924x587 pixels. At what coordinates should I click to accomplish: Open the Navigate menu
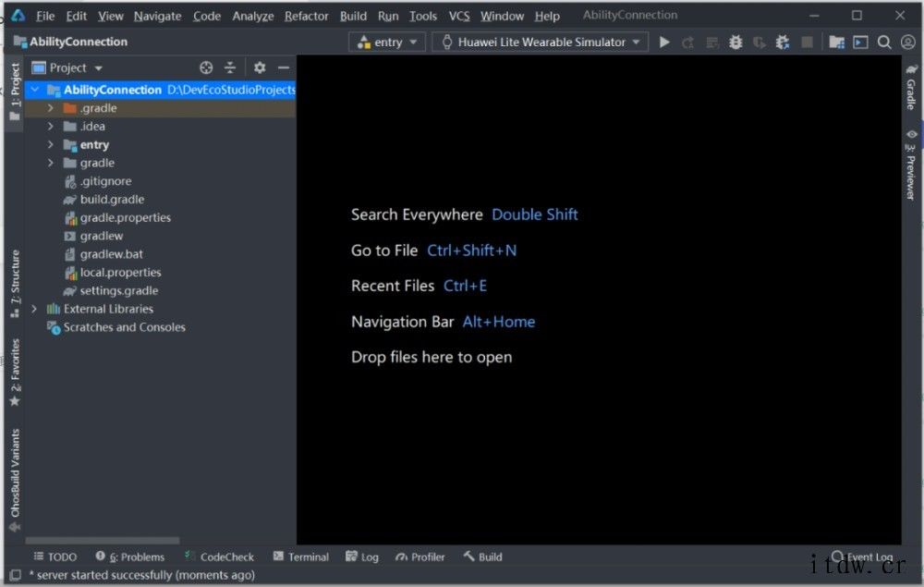(157, 16)
